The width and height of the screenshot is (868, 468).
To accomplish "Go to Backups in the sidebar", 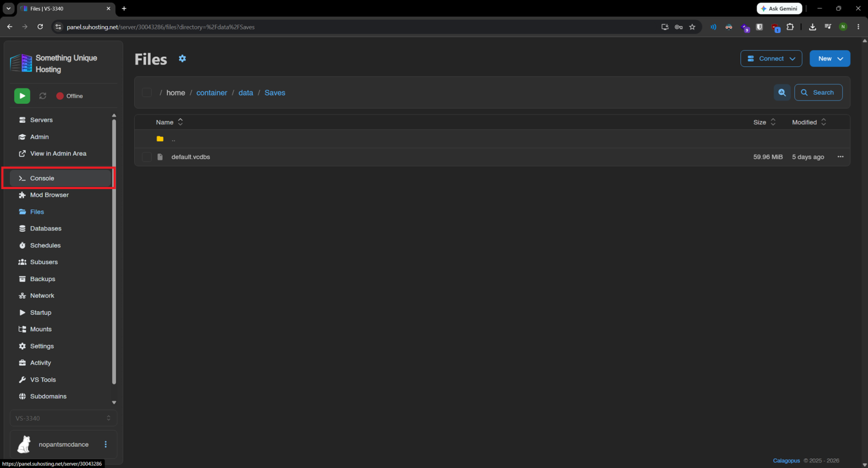I will [x=42, y=279].
